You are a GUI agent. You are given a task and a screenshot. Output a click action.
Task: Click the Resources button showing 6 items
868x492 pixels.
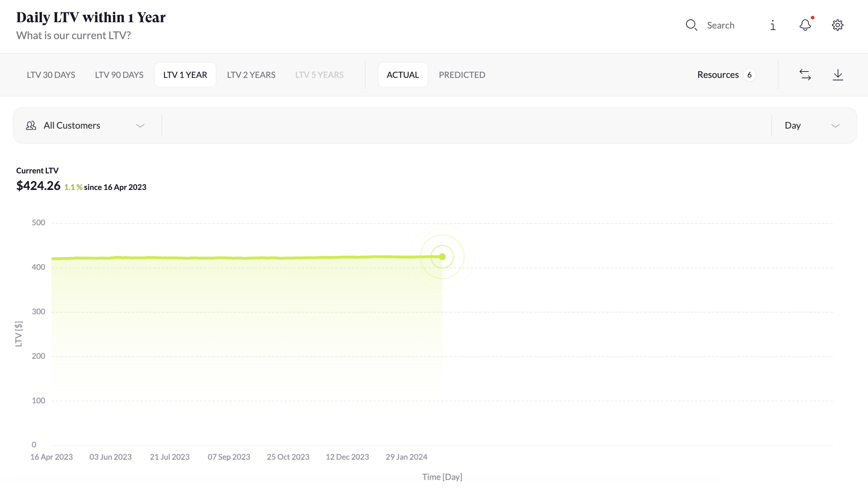pos(726,74)
